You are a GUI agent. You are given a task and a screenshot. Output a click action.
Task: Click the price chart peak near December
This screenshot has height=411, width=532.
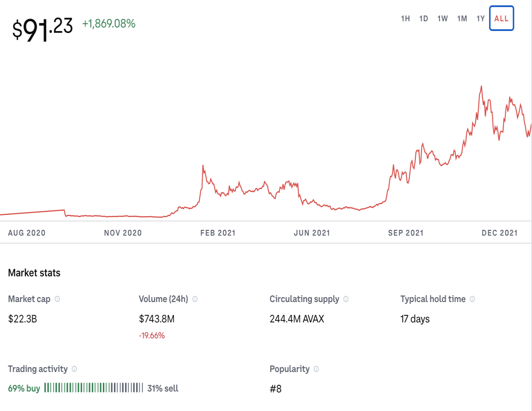(481, 86)
